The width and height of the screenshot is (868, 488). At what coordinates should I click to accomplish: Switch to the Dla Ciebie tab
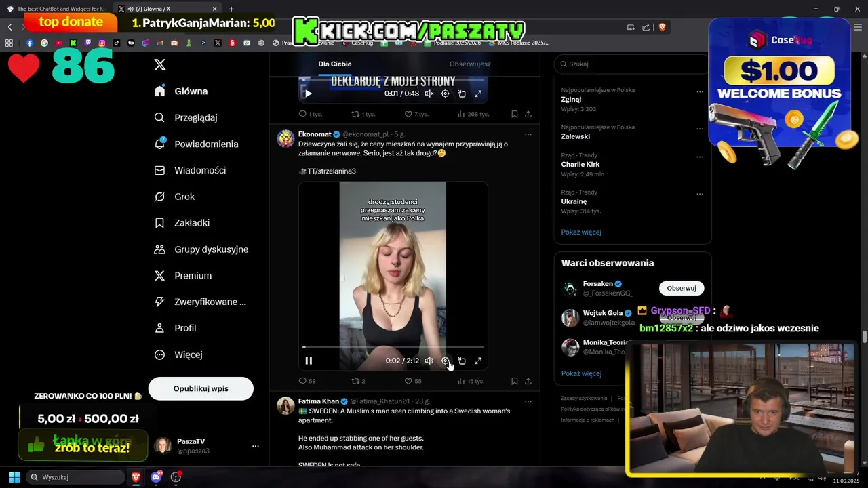click(x=335, y=64)
